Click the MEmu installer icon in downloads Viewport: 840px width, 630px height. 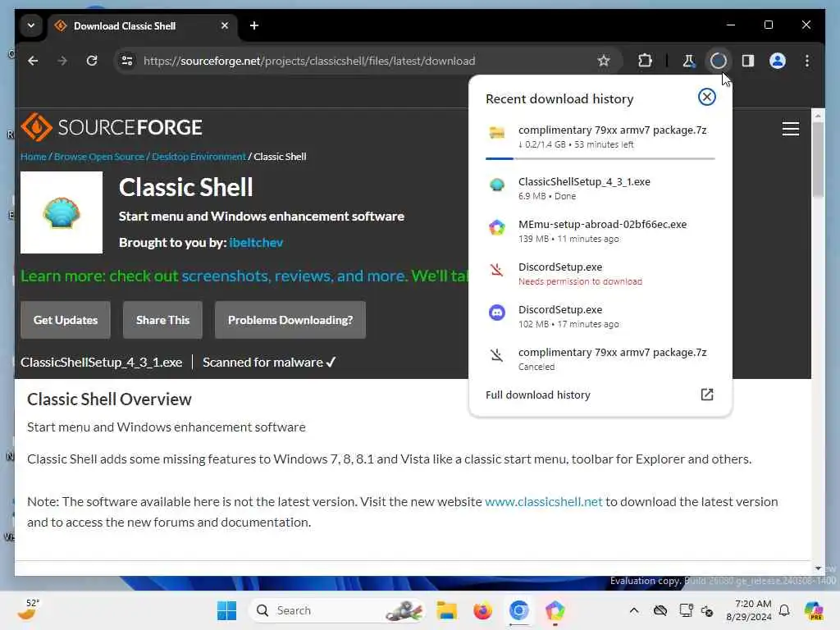pyautogui.click(x=496, y=228)
